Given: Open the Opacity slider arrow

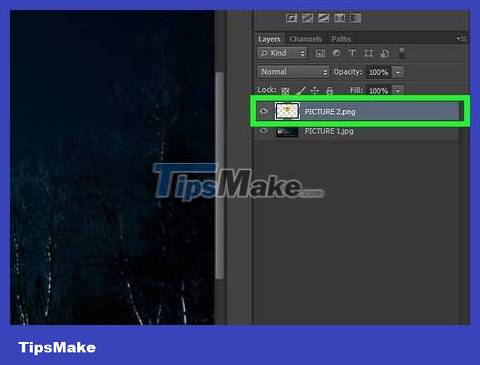Looking at the screenshot, I should click(398, 72).
